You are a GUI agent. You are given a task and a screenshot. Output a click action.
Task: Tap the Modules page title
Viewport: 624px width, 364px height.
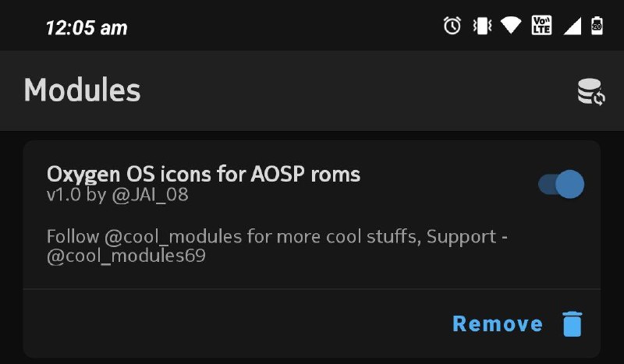pyautogui.click(x=83, y=90)
